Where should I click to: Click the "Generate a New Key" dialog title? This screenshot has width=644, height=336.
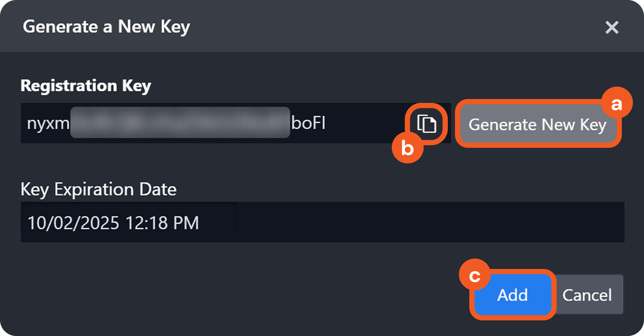click(106, 27)
